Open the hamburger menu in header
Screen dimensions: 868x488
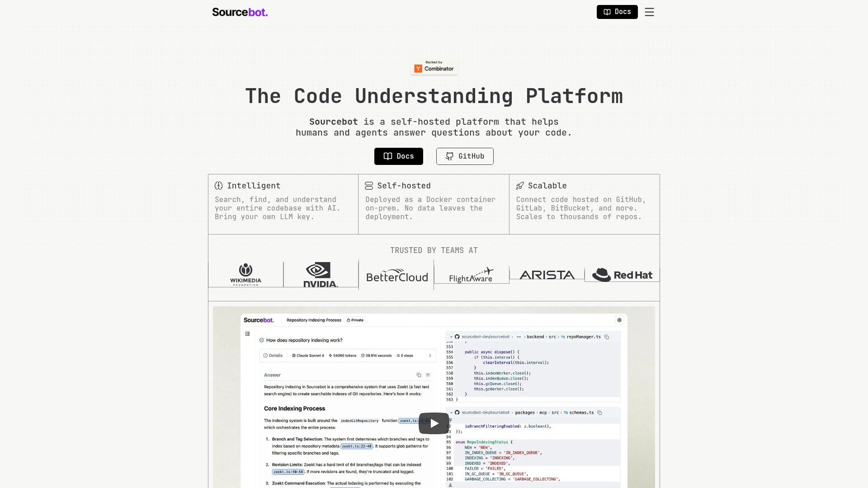[x=649, y=12]
